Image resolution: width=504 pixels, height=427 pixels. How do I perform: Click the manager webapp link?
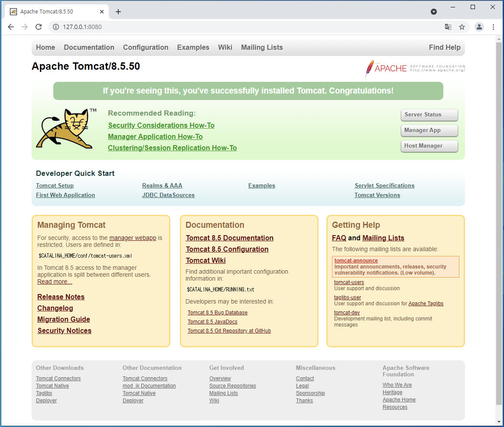pos(133,238)
